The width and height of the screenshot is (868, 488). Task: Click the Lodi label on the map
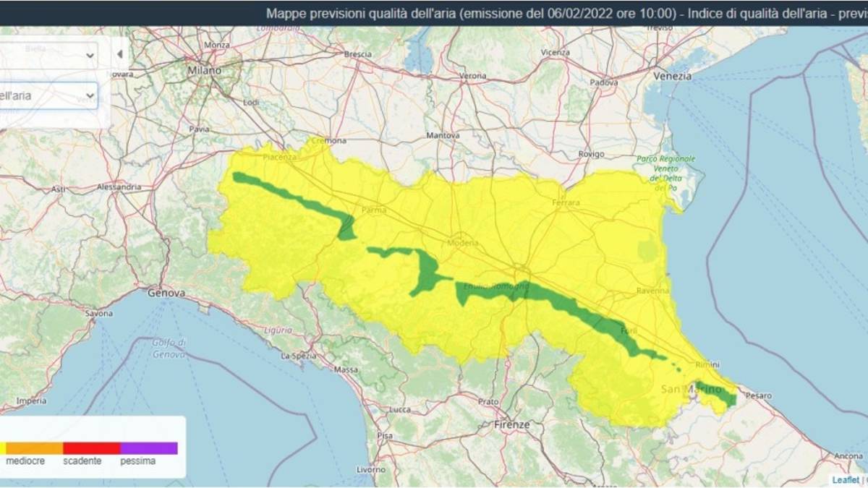pos(251,103)
